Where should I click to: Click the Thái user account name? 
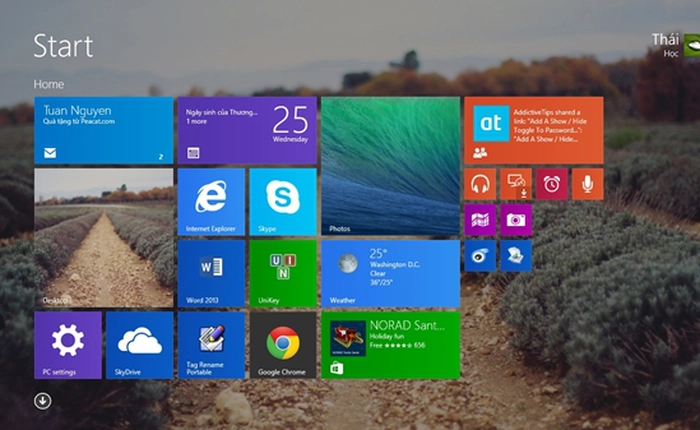click(665, 40)
